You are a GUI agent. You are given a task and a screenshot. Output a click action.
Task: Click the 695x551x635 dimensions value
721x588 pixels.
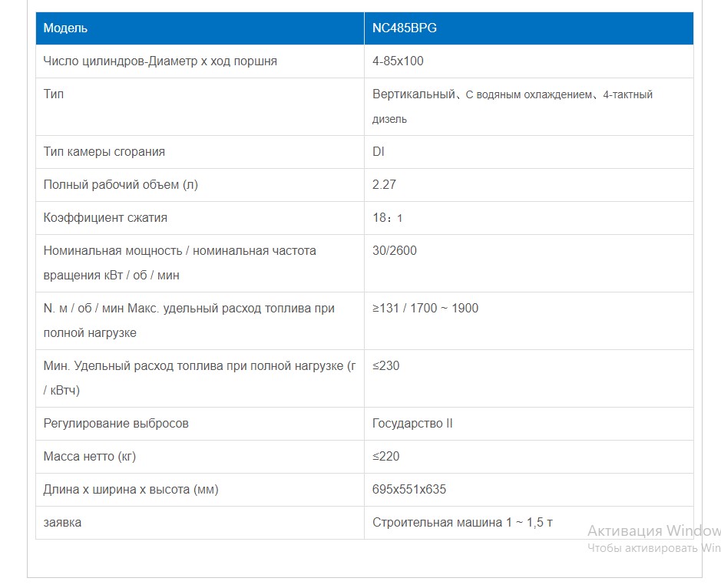coord(409,490)
